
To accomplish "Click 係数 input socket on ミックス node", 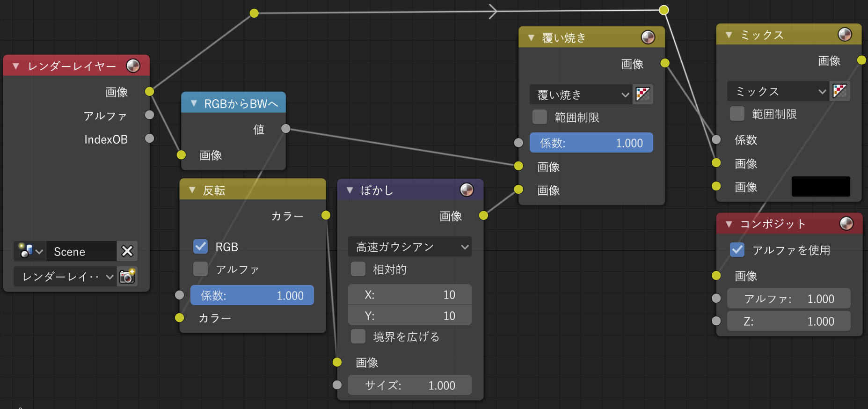I will coord(716,139).
